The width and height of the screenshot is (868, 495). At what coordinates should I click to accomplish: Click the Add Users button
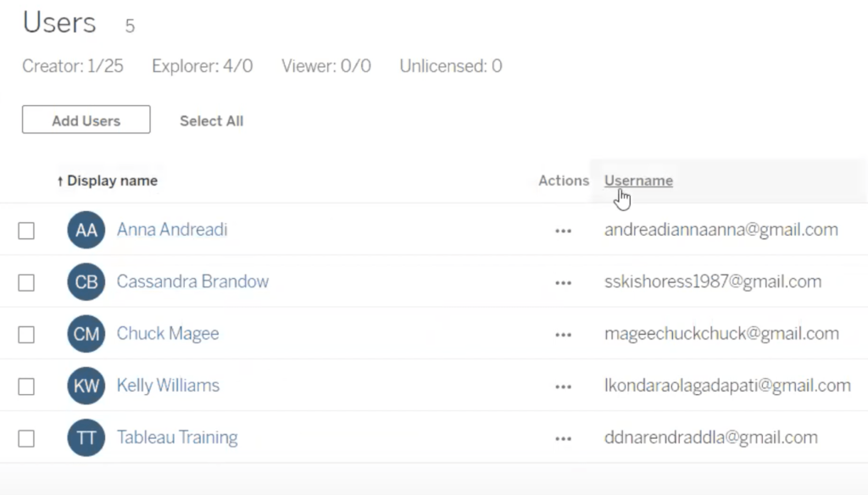point(86,120)
